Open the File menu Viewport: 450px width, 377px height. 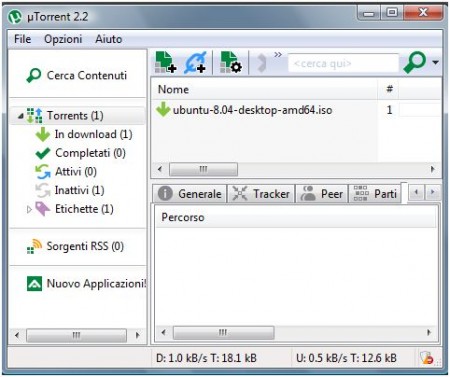pos(23,39)
